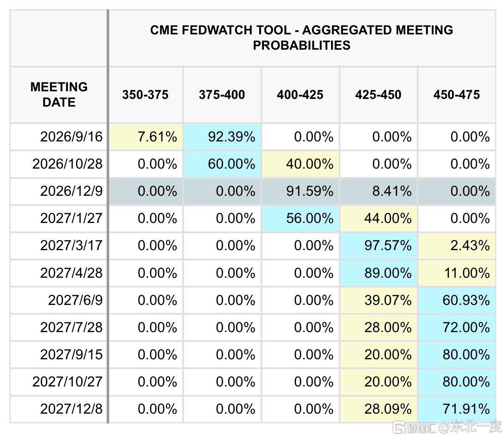Click the MEETING DATE header cell

pos(59,95)
